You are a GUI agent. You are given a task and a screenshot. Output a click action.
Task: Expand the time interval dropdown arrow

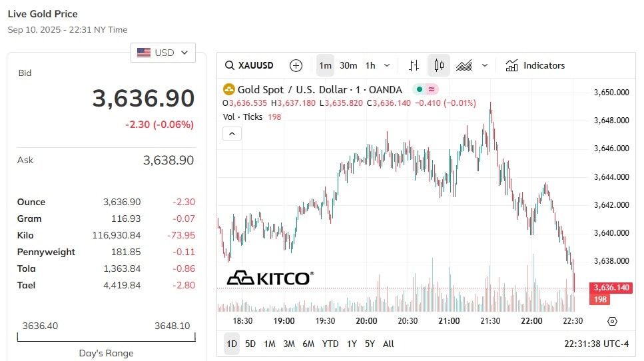pyautogui.click(x=387, y=65)
